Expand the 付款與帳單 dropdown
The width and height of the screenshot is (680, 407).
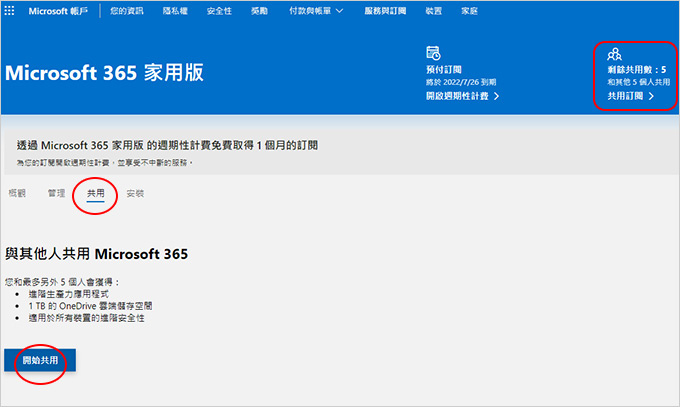pos(316,11)
